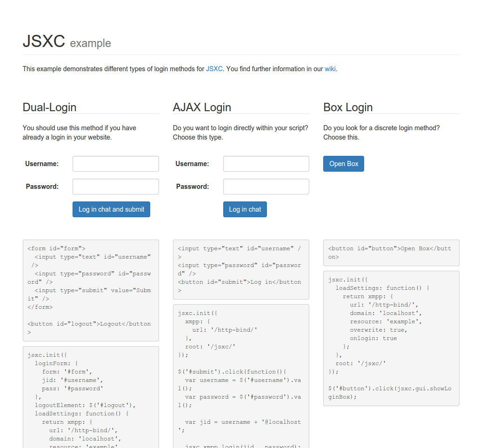The height and width of the screenshot is (448, 479).
Task: Click "jid: '#username'," code line
Action: coord(73,380)
